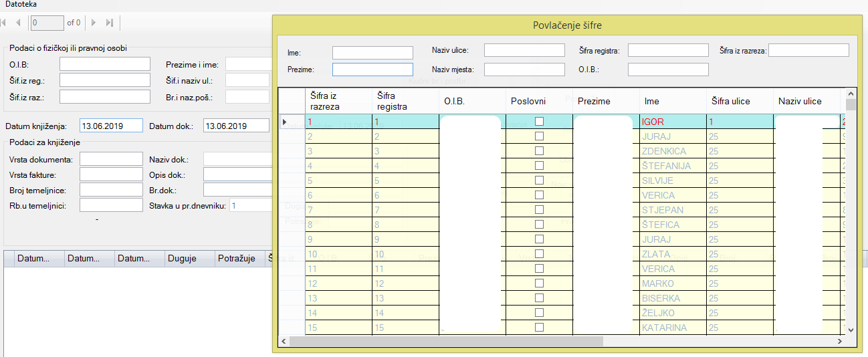The width and height of the screenshot is (868, 357).
Task: Go to first record navigation arrow
Action: point(3,23)
